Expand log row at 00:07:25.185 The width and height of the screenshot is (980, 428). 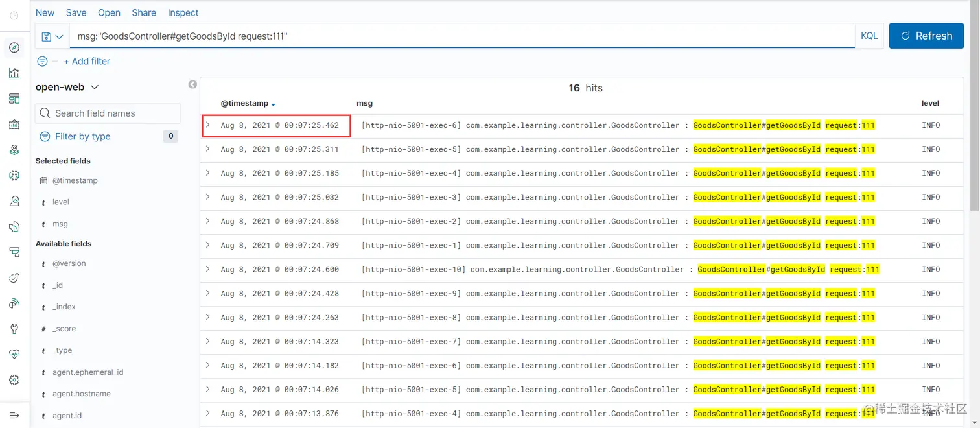(207, 172)
